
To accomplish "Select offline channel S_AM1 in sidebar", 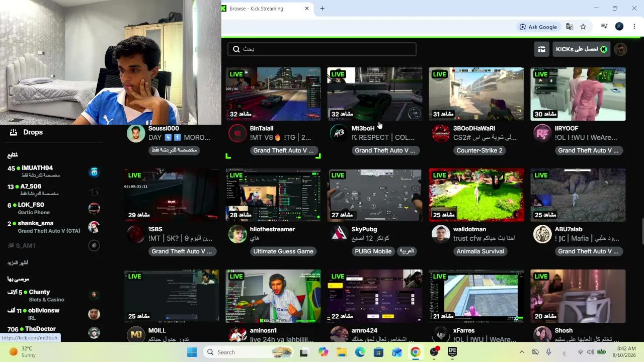I will click(54, 245).
